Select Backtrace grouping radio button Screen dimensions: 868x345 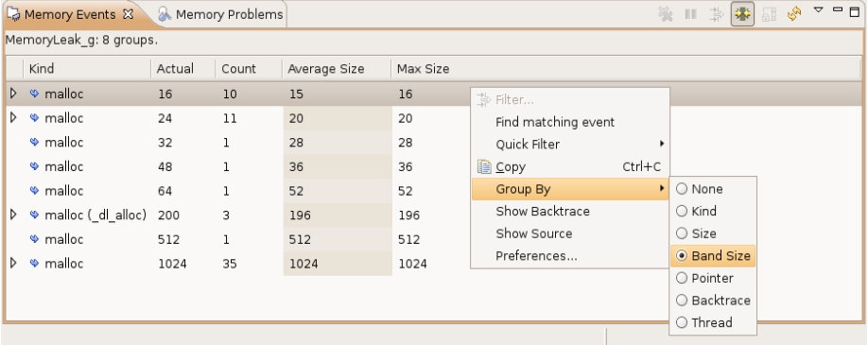[682, 301]
